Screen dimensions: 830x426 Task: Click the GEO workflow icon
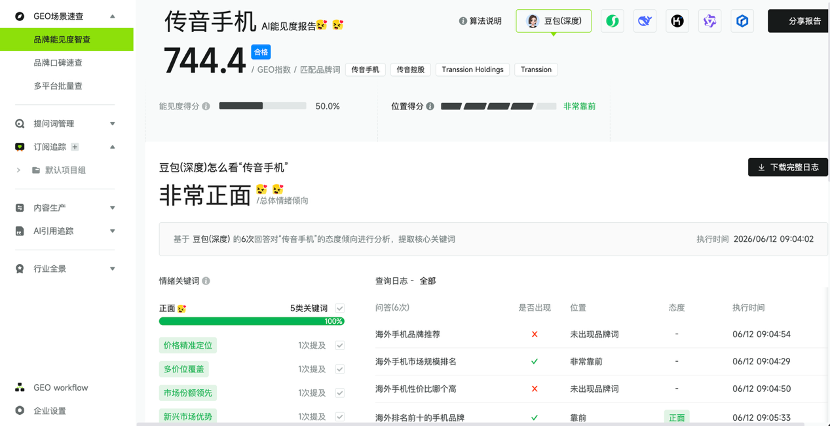(x=20, y=387)
